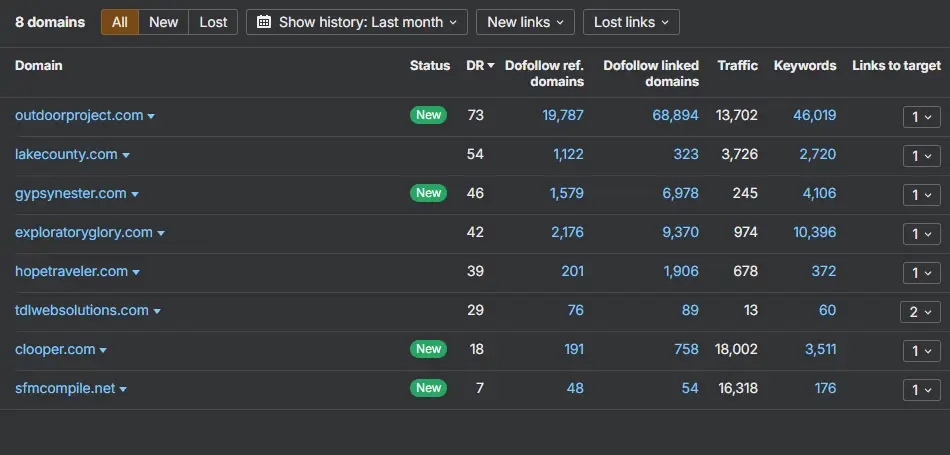Image resolution: width=950 pixels, height=455 pixels.
Task: Open Show history: Last month menu
Action: pyautogui.click(x=357, y=22)
